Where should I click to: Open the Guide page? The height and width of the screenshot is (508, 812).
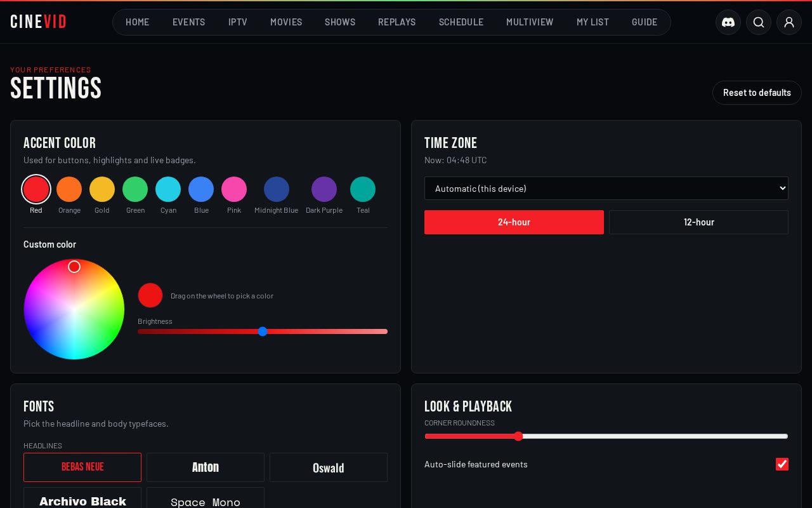[645, 22]
